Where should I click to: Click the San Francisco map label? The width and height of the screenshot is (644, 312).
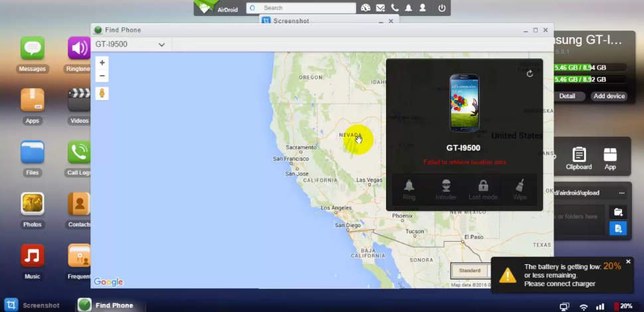[x=291, y=159]
